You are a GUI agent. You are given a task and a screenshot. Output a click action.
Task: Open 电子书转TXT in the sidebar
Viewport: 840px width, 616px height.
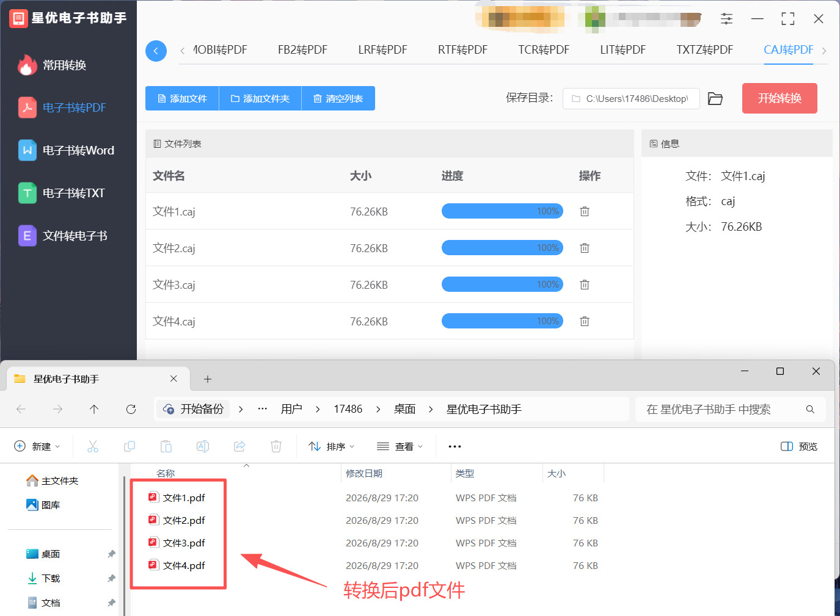[x=61, y=194]
